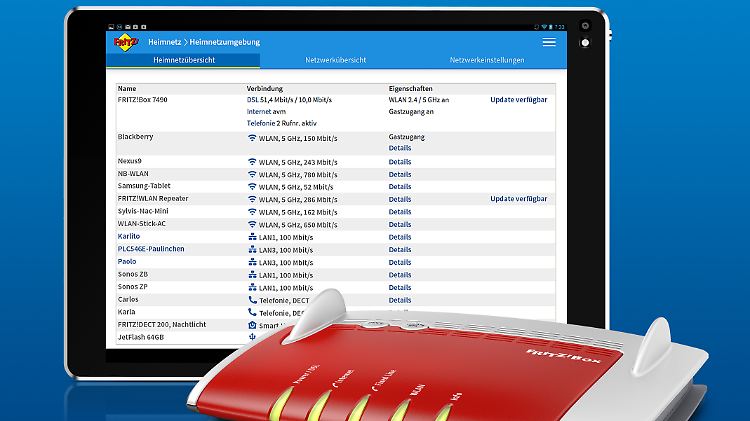The image size is (750, 421).
Task: Open the DSL connection link
Action: [253, 100]
